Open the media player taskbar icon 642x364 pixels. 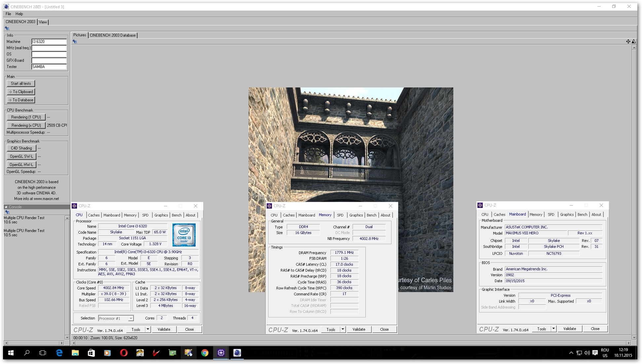(x=107, y=353)
